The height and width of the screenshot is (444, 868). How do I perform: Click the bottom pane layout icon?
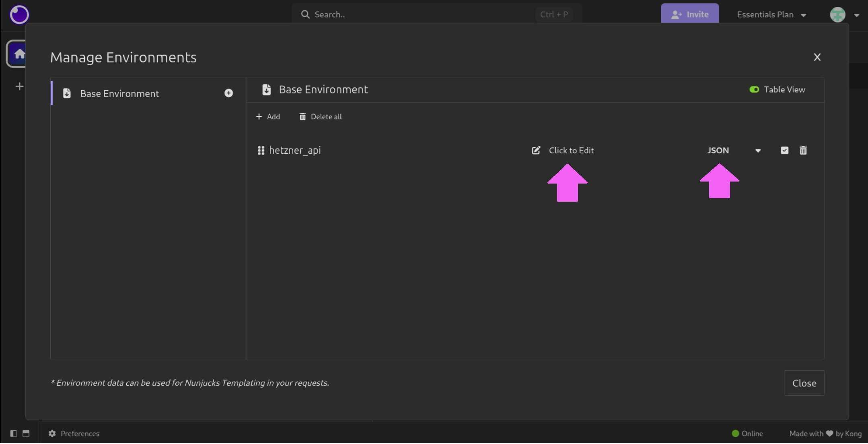click(26, 434)
